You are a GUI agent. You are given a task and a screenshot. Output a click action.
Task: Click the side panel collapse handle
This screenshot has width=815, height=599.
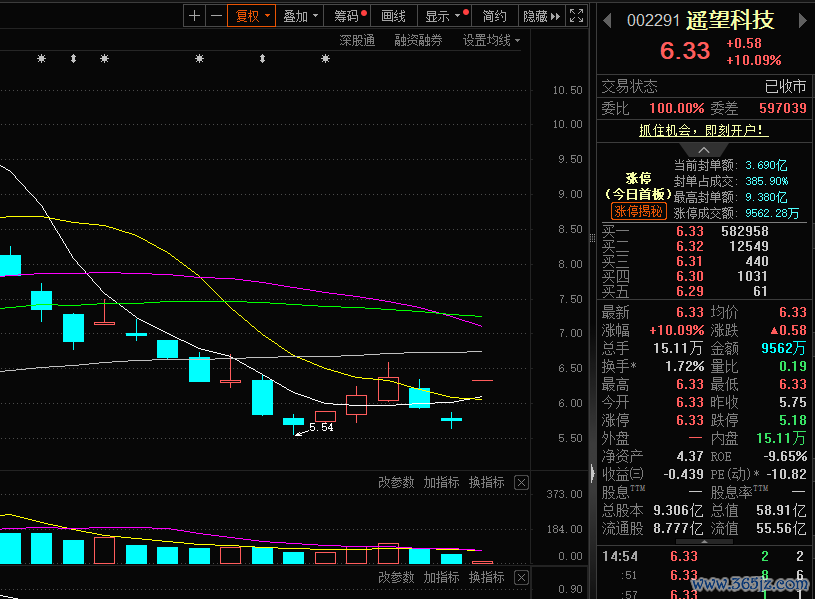click(593, 473)
